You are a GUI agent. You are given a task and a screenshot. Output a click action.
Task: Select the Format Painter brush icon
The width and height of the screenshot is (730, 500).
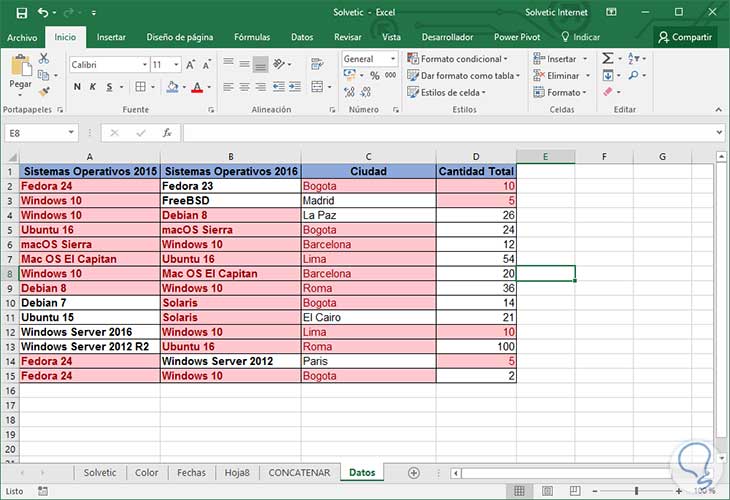[44, 92]
